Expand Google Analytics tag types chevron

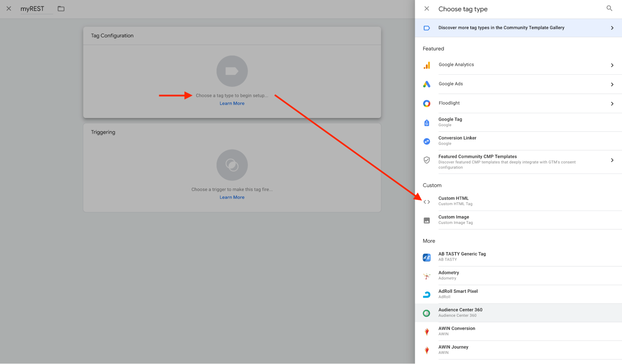tap(612, 65)
